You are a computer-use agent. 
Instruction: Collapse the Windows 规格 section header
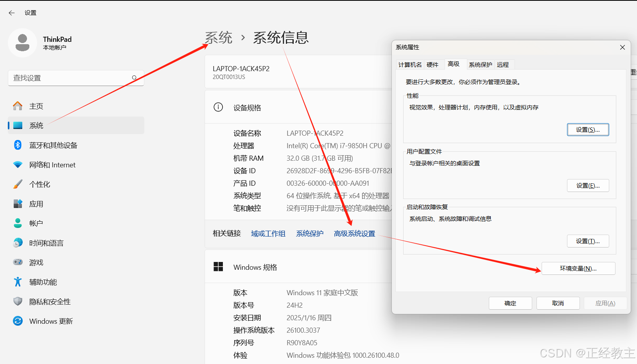[x=298, y=267]
